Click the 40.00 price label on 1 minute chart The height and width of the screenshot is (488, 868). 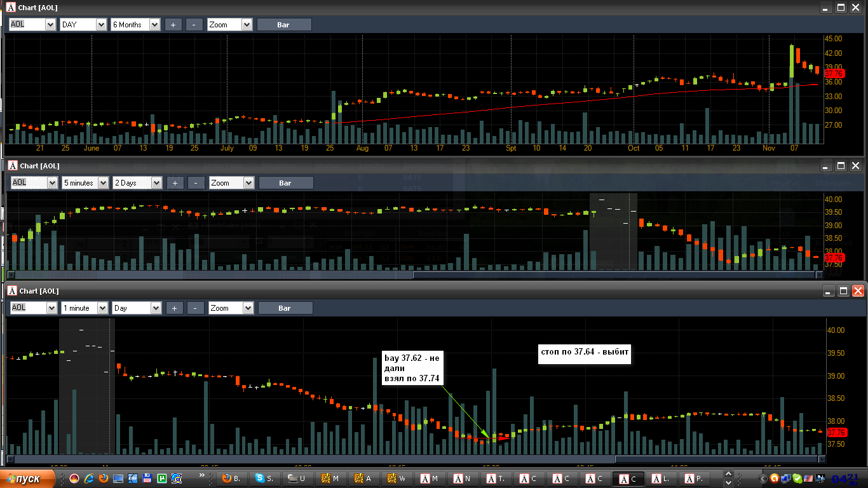point(836,330)
